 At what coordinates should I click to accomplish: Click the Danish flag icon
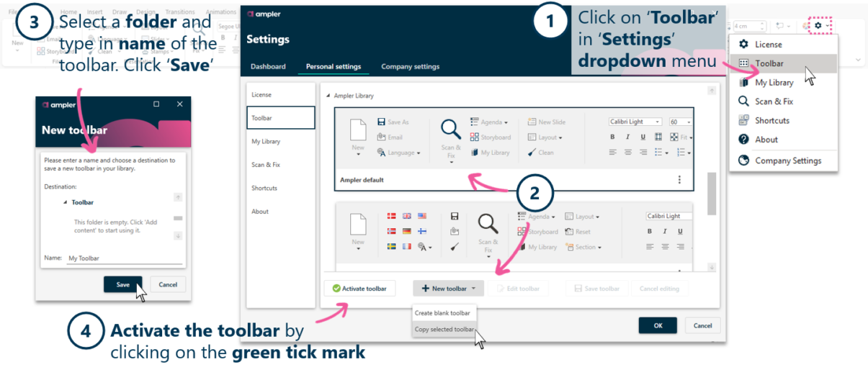(x=392, y=216)
